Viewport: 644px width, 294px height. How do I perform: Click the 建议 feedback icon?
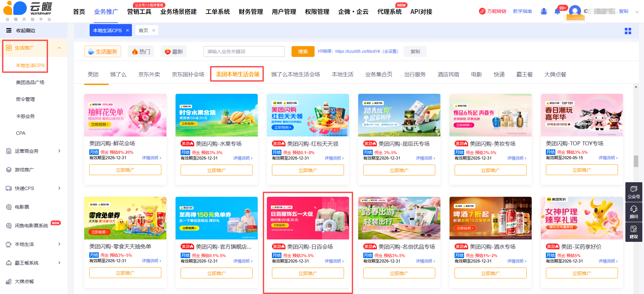634,232
